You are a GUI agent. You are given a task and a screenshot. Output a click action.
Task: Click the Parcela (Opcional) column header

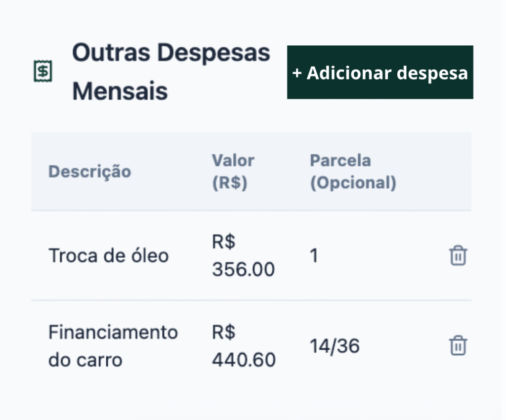click(x=353, y=171)
